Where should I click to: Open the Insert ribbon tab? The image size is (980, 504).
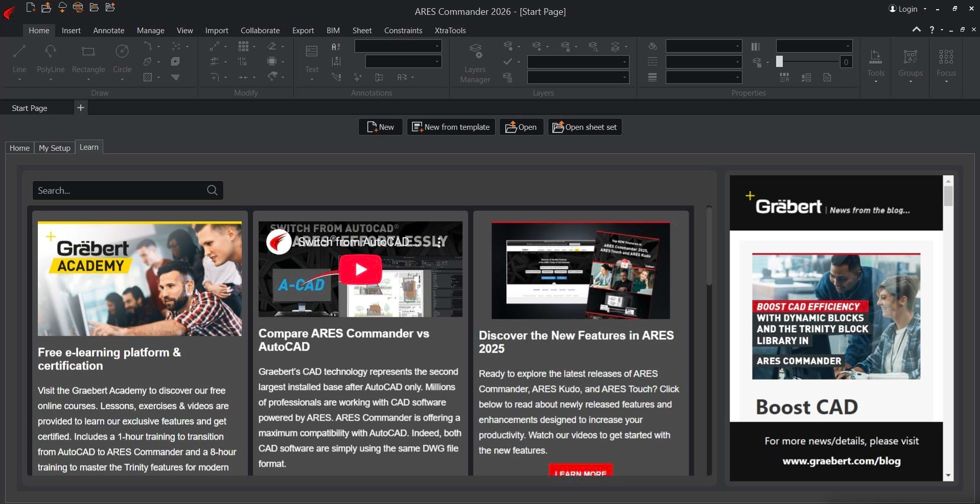click(71, 30)
